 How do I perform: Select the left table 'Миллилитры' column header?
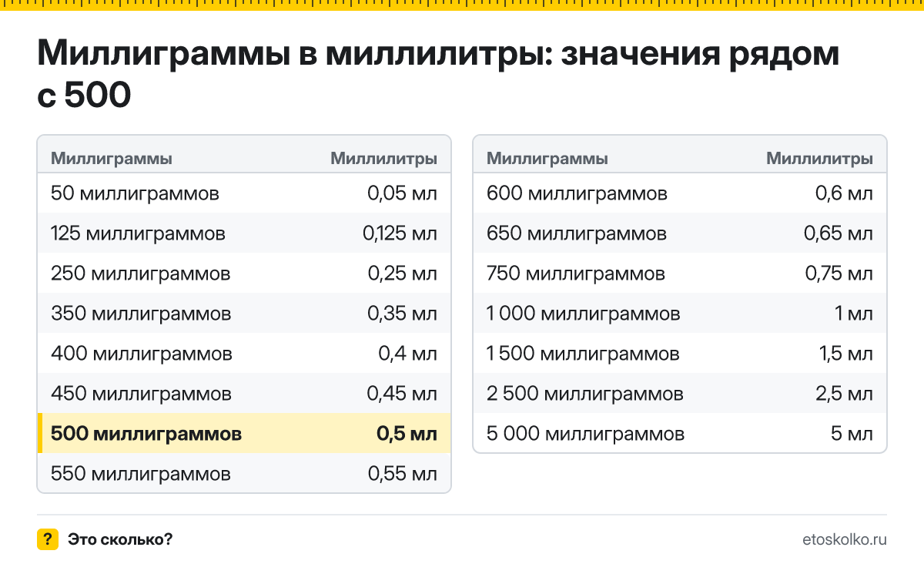click(x=384, y=159)
